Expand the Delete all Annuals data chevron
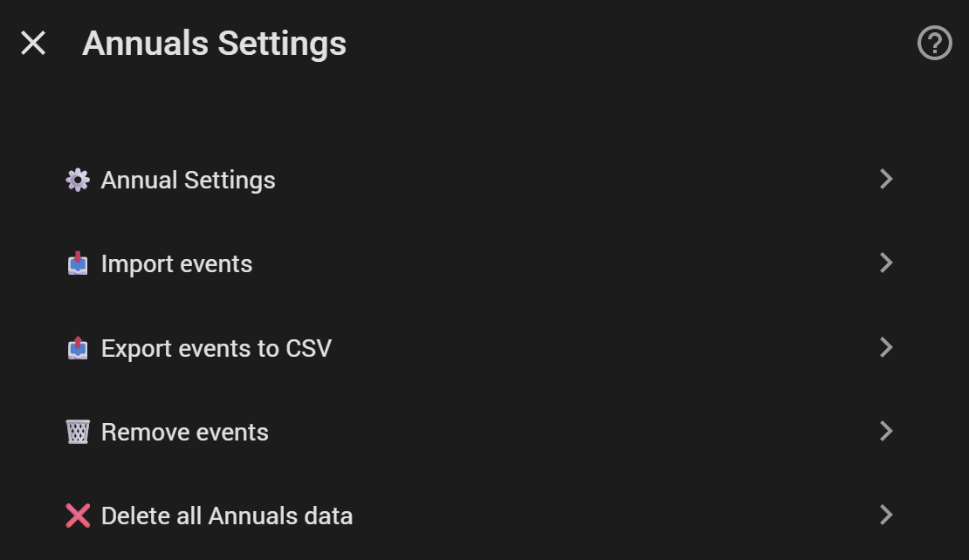The width and height of the screenshot is (969, 560). point(886,515)
